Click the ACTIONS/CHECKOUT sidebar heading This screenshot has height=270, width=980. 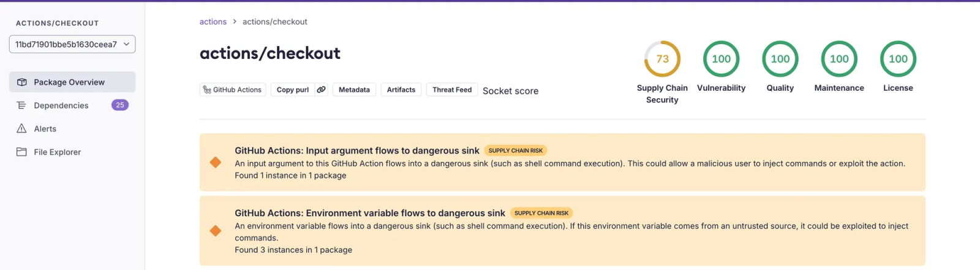(58, 23)
